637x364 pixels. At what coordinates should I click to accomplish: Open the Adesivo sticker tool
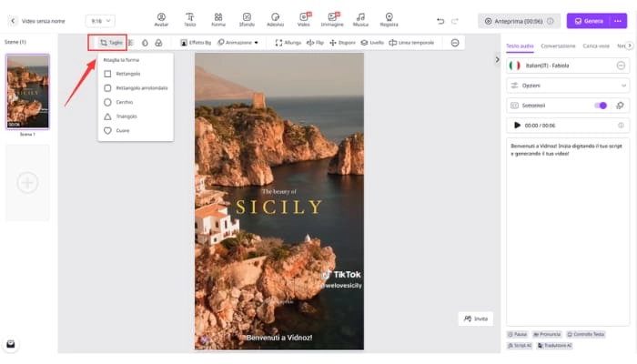tap(275, 19)
